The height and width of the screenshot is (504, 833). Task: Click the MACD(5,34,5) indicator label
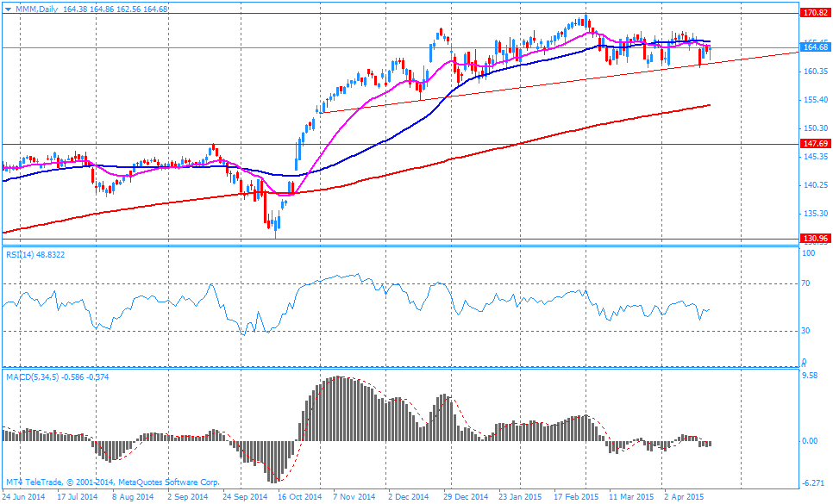point(58,377)
